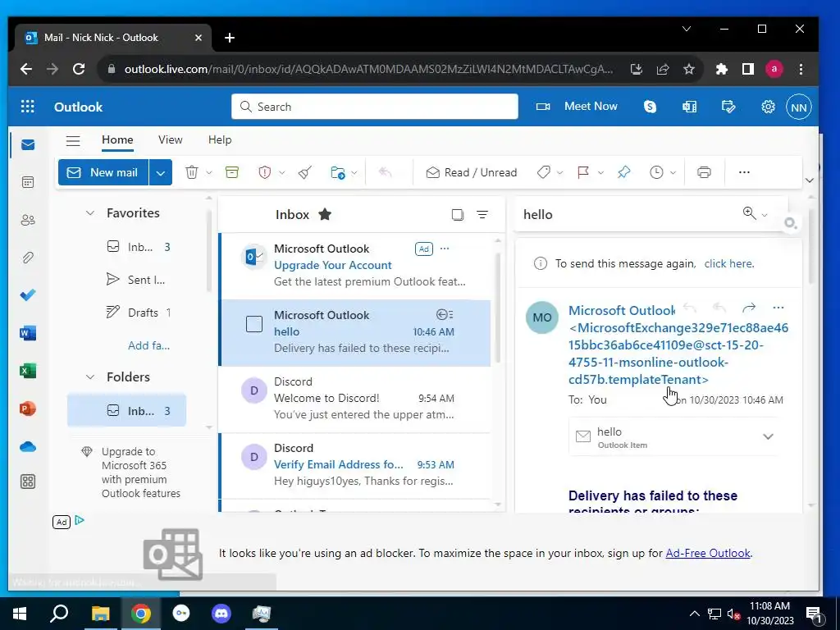This screenshot has height=630, width=840.
Task: Select Drafts under Favorites
Action: point(139,313)
